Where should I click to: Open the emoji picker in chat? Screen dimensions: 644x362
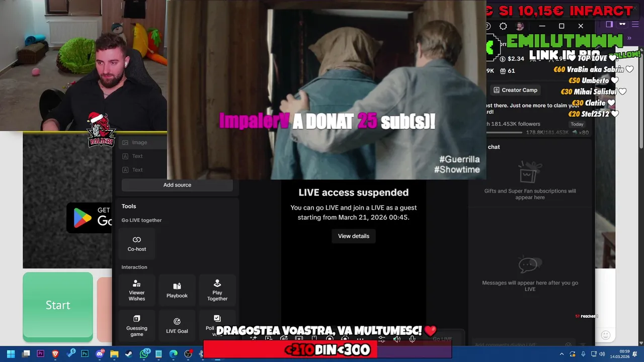(x=606, y=335)
